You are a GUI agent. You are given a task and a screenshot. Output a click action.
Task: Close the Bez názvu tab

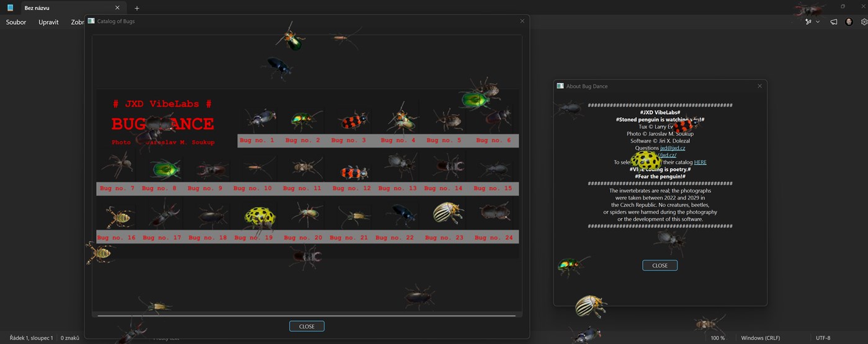point(117,8)
